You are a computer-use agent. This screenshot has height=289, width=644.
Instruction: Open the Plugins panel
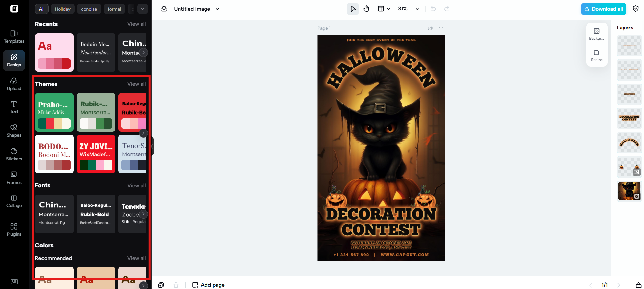[x=14, y=230]
